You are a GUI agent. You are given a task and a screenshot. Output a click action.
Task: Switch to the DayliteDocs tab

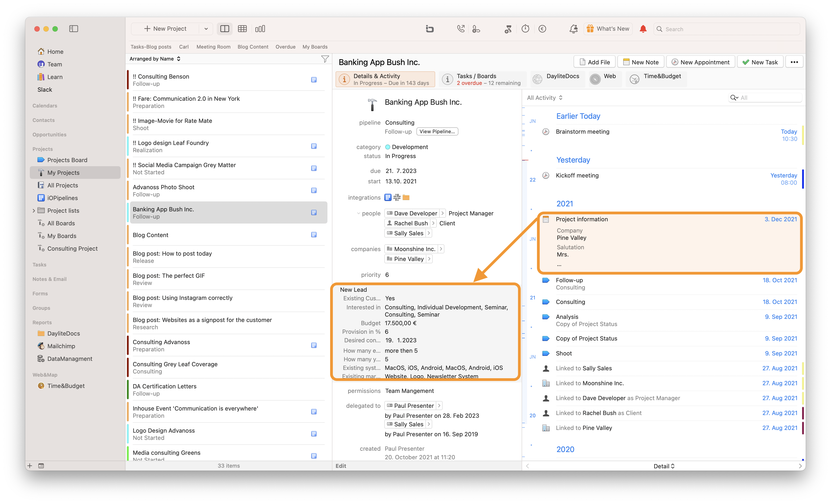click(x=558, y=79)
